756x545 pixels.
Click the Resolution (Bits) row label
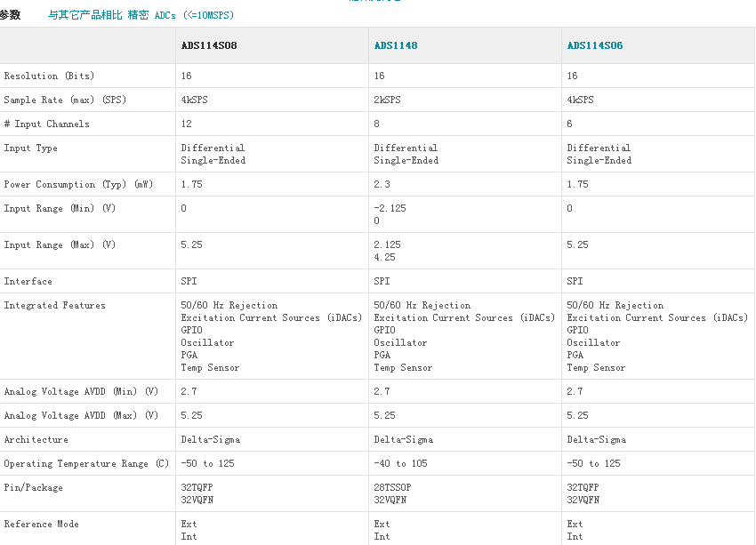click(x=49, y=76)
